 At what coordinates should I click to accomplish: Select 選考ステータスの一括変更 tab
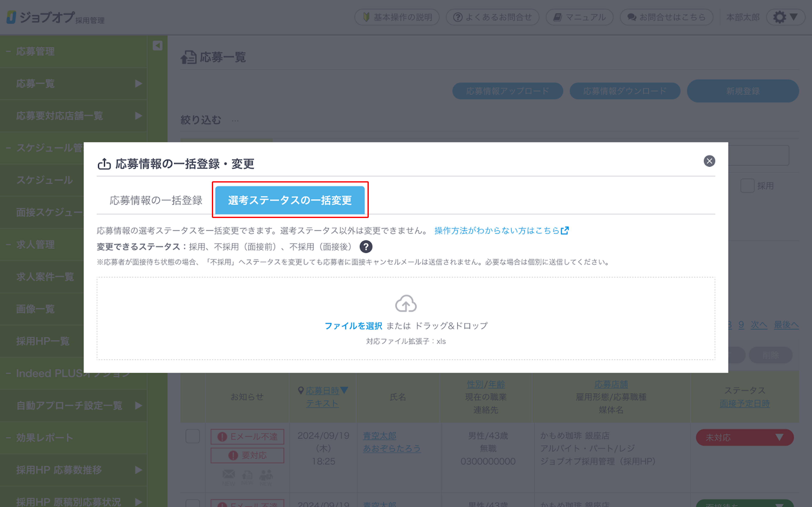click(290, 200)
